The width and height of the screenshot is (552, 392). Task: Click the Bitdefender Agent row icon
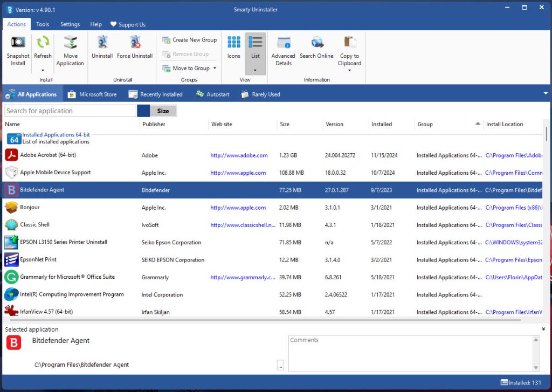(x=11, y=190)
